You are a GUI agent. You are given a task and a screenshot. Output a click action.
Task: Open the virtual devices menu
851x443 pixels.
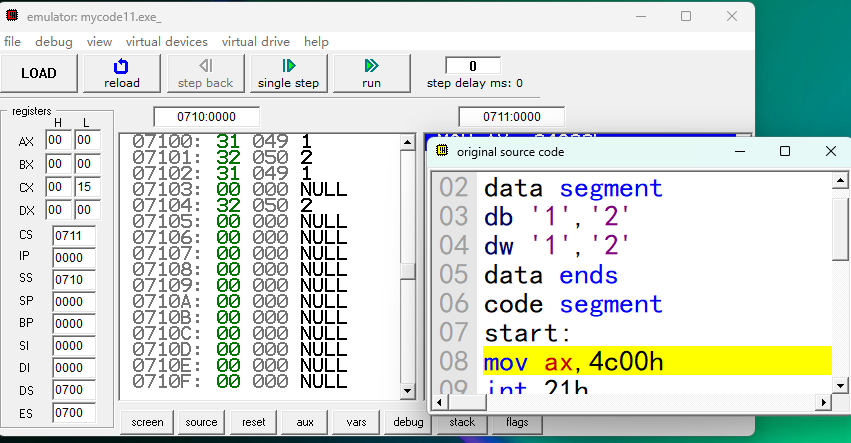click(167, 42)
